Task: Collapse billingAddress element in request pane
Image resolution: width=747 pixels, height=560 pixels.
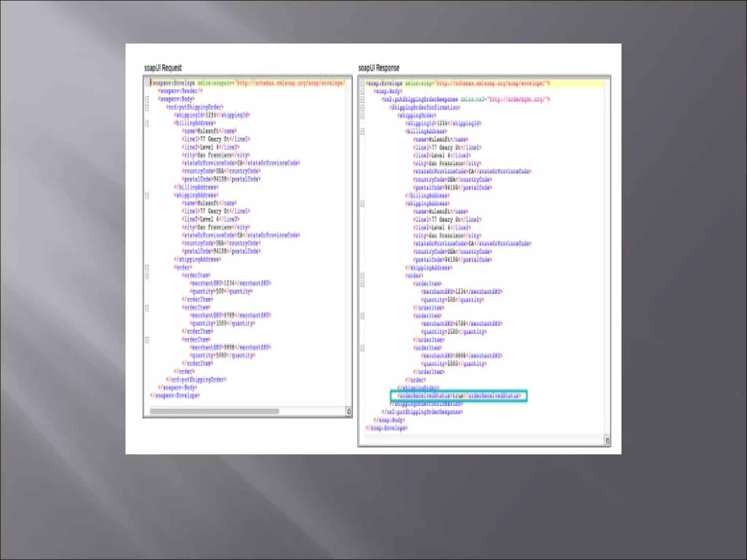Action: (x=147, y=123)
